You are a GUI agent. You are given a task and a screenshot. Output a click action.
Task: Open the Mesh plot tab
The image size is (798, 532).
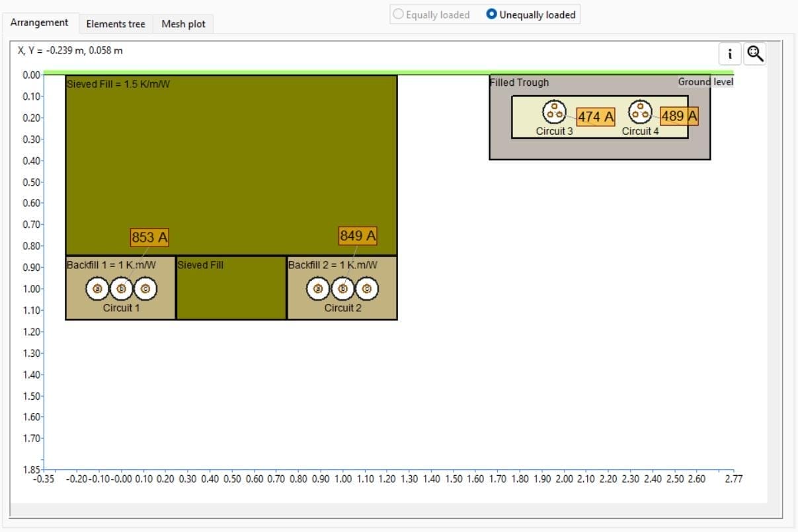(x=183, y=24)
